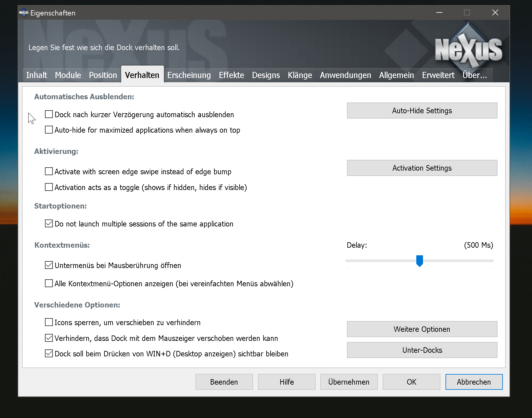
Task: Select the Über... tab
Action: pos(474,75)
